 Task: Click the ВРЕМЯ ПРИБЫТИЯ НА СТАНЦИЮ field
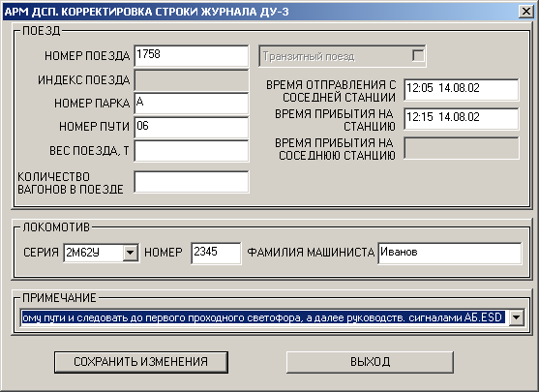click(x=462, y=119)
